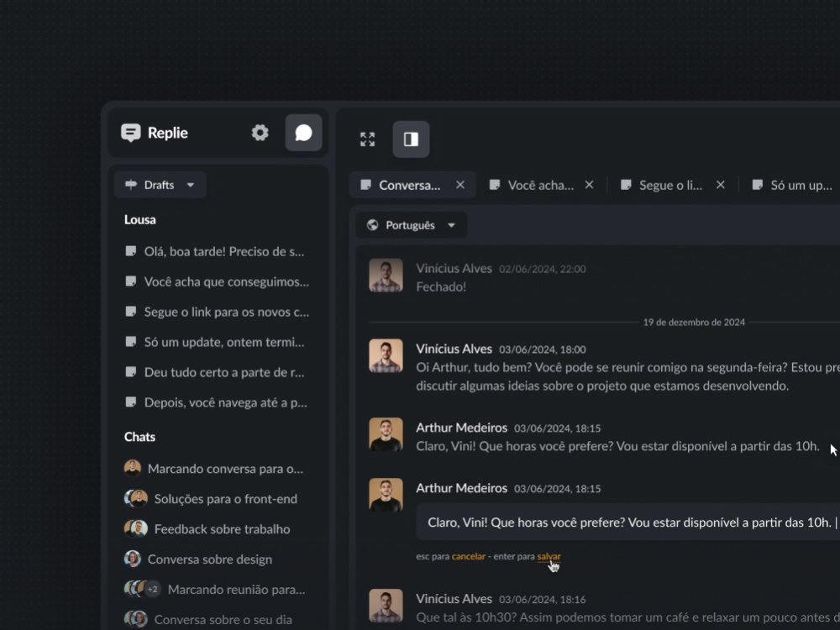Click Vinícius Alves avatar on "Fechado!" message

[386, 276]
